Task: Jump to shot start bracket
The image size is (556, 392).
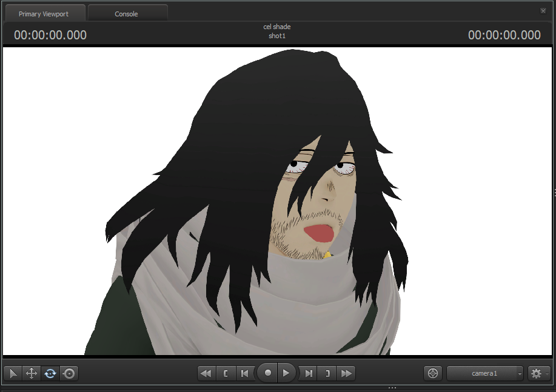Action: pos(226,373)
